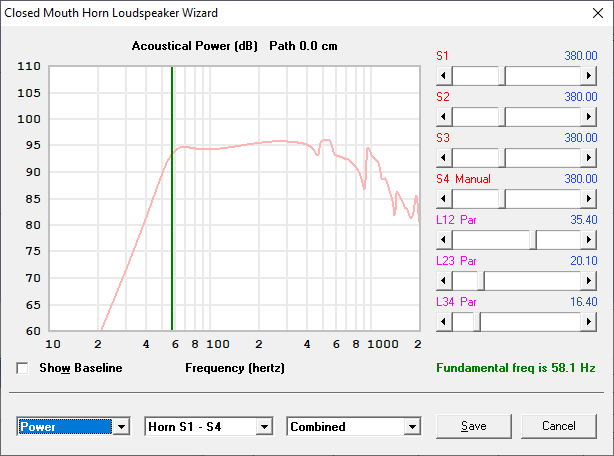Viewport: 614px width, 456px height.
Task: Click the L12 Par slider right arrow
Action: (x=589, y=240)
